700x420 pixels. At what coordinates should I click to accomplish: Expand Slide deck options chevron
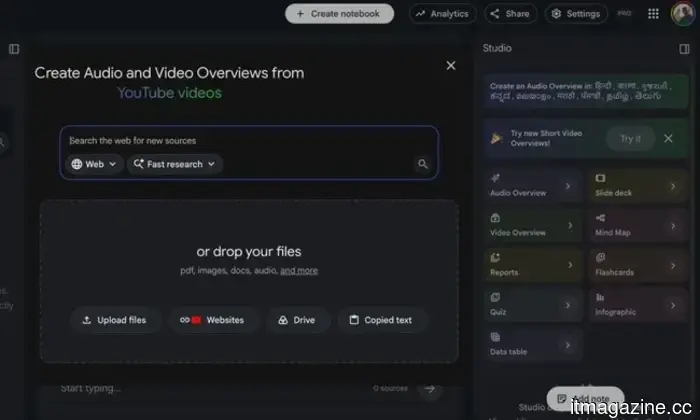tap(673, 186)
